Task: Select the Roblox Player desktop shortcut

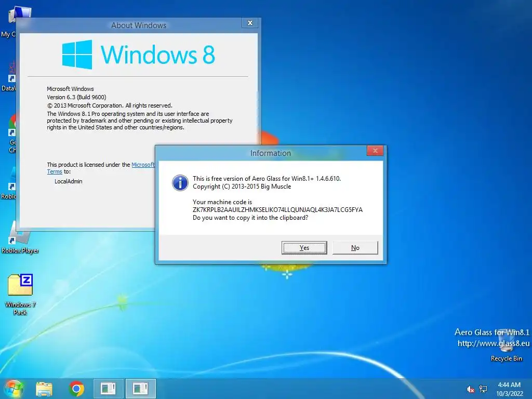Action: click(x=20, y=237)
